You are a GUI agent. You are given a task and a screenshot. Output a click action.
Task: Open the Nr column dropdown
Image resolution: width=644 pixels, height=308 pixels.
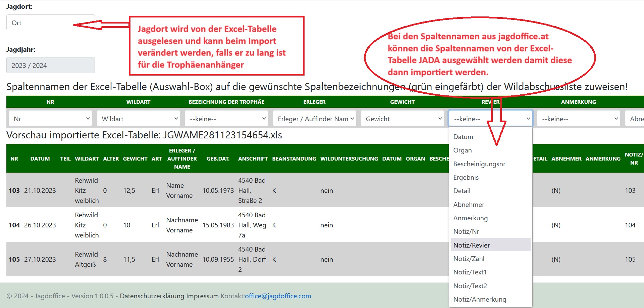tap(50, 119)
